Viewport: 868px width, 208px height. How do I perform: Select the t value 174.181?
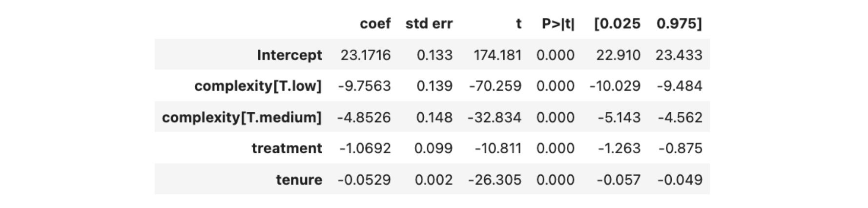pos(497,55)
